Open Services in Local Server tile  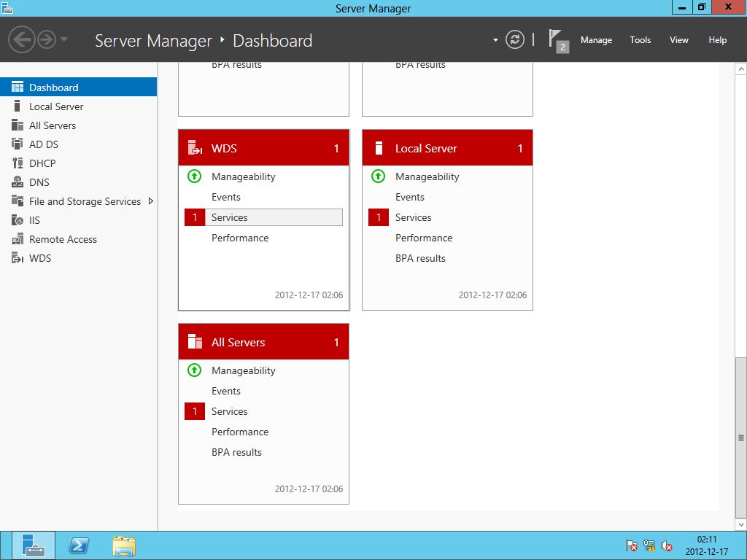tap(413, 217)
